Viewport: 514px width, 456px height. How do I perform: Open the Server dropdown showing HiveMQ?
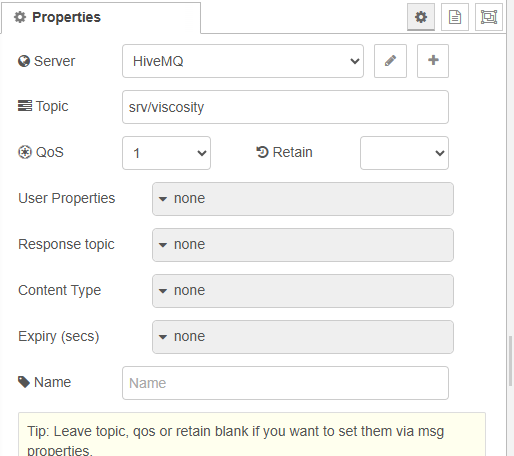click(x=243, y=61)
